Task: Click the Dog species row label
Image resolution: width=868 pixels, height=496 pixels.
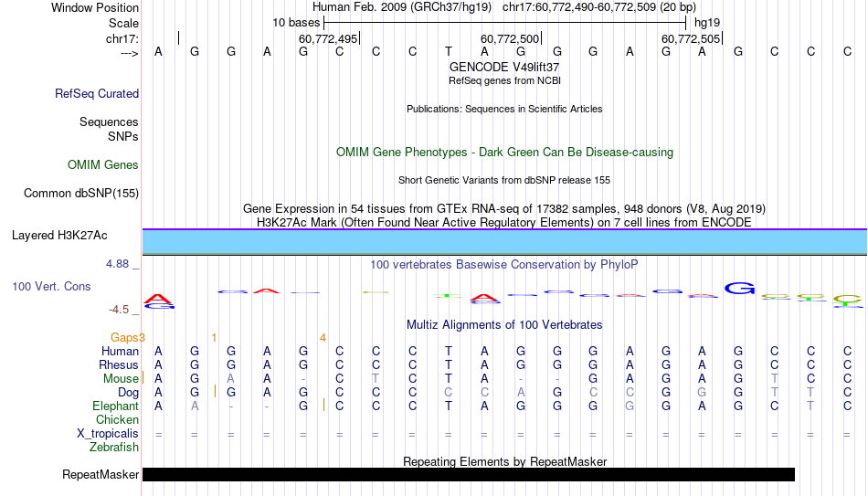Action: 129,393
